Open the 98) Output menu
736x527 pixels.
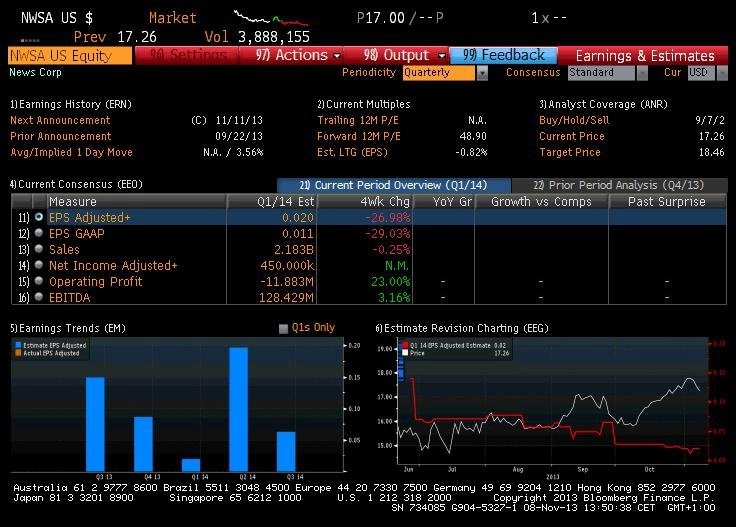[397, 55]
